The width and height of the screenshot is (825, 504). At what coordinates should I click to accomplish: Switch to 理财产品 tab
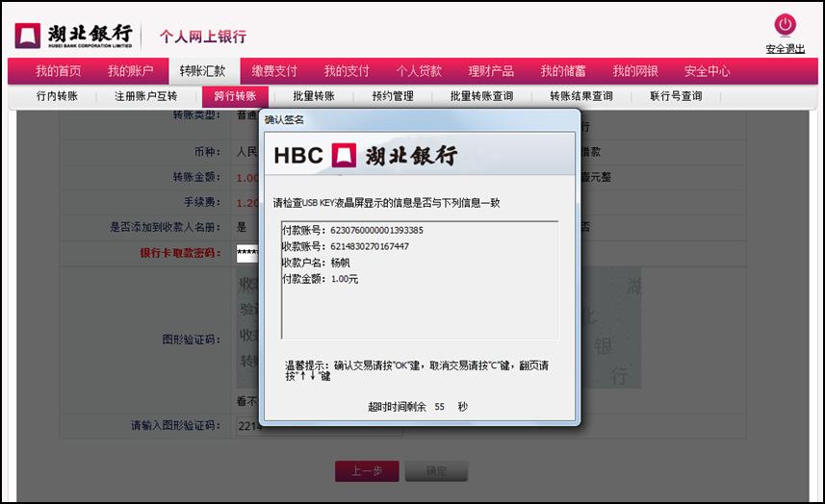(x=491, y=71)
